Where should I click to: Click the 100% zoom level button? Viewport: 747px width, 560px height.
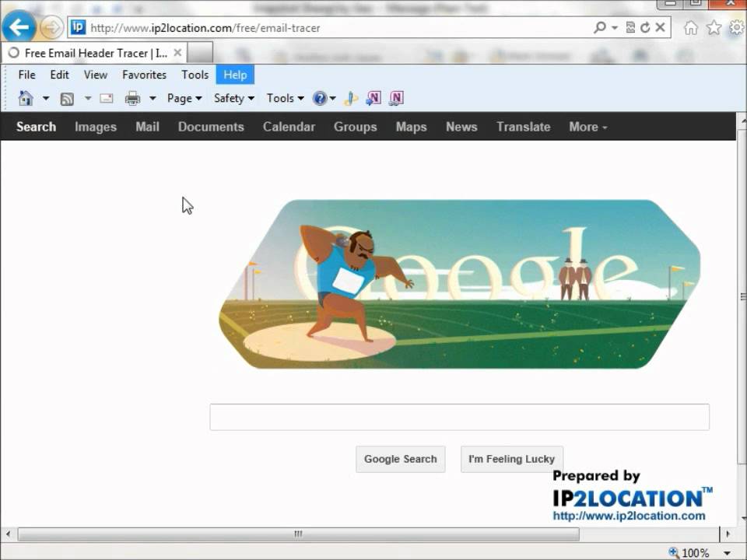point(689,552)
